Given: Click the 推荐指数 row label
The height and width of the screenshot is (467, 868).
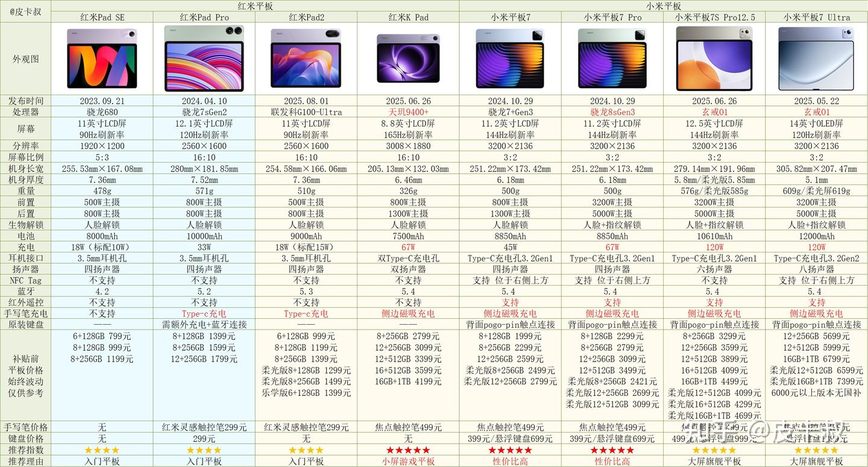Looking at the screenshot, I should coord(26,450).
